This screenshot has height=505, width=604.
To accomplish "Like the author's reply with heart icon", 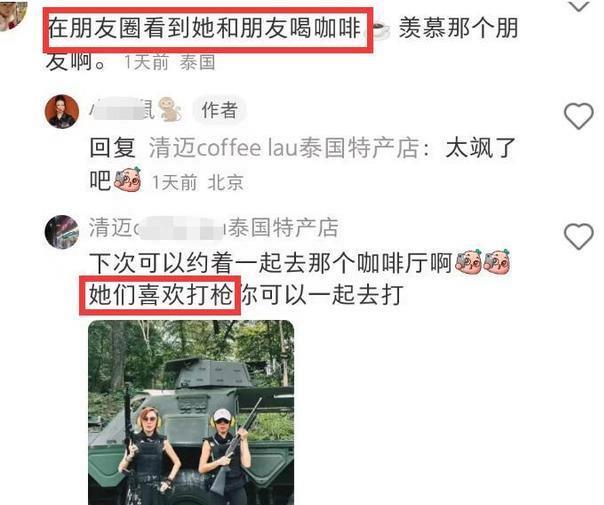I will [x=578, y=116].
